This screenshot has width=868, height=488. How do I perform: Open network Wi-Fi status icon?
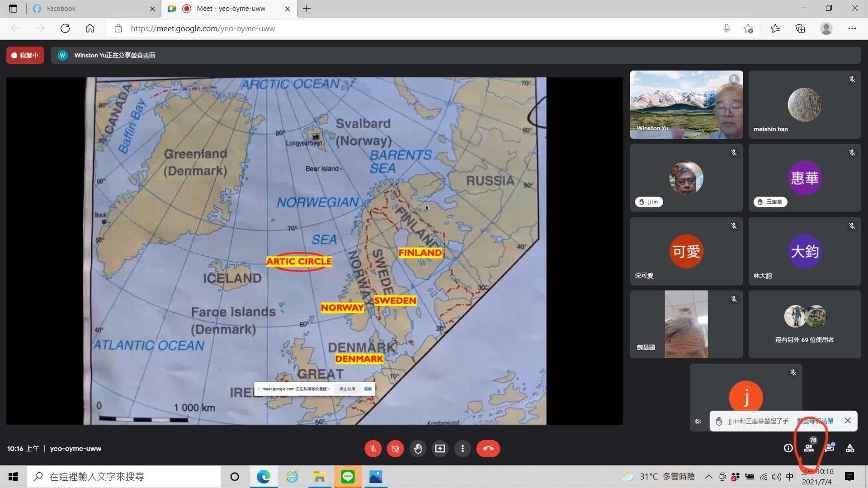[763, 477]
